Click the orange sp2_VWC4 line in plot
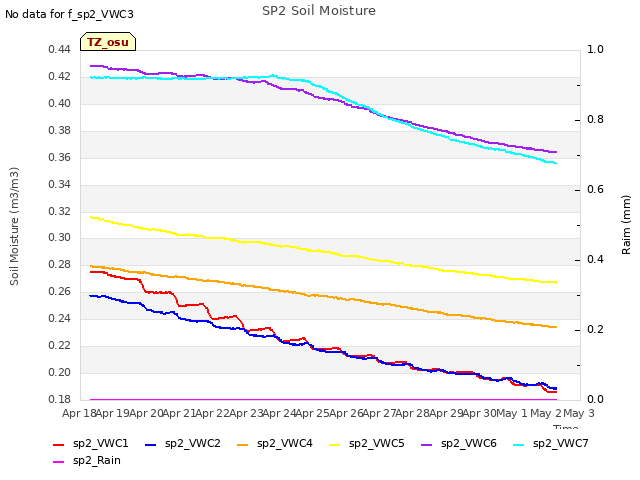Image resolution: width=640 pixels, height=480 pixels. point(322,296)
